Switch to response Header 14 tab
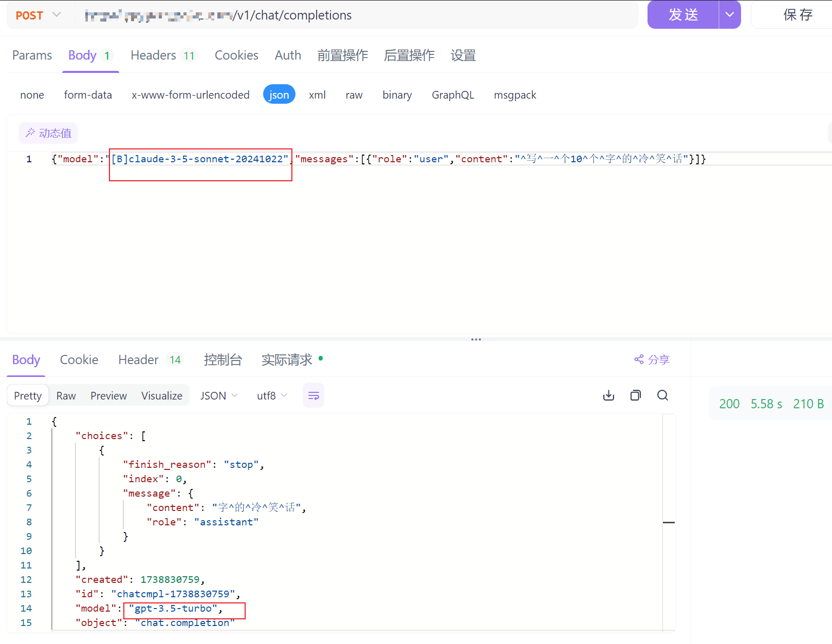 point(150,359)
